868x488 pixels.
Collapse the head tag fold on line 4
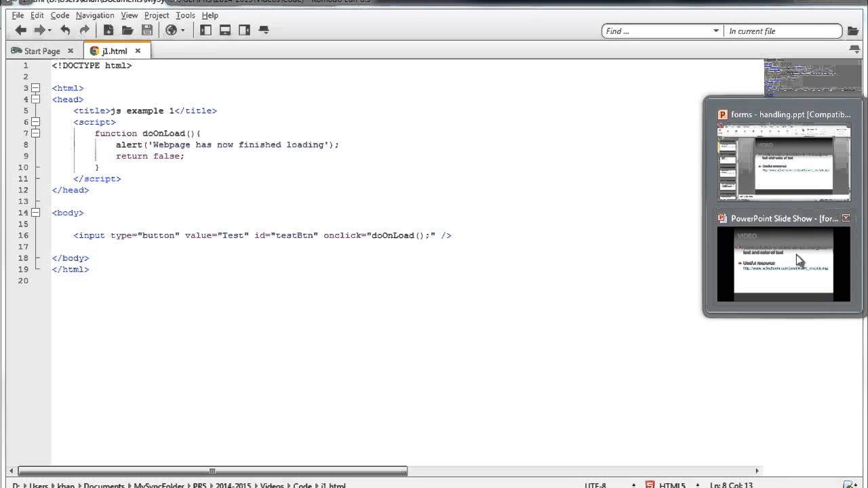[35, 100]
